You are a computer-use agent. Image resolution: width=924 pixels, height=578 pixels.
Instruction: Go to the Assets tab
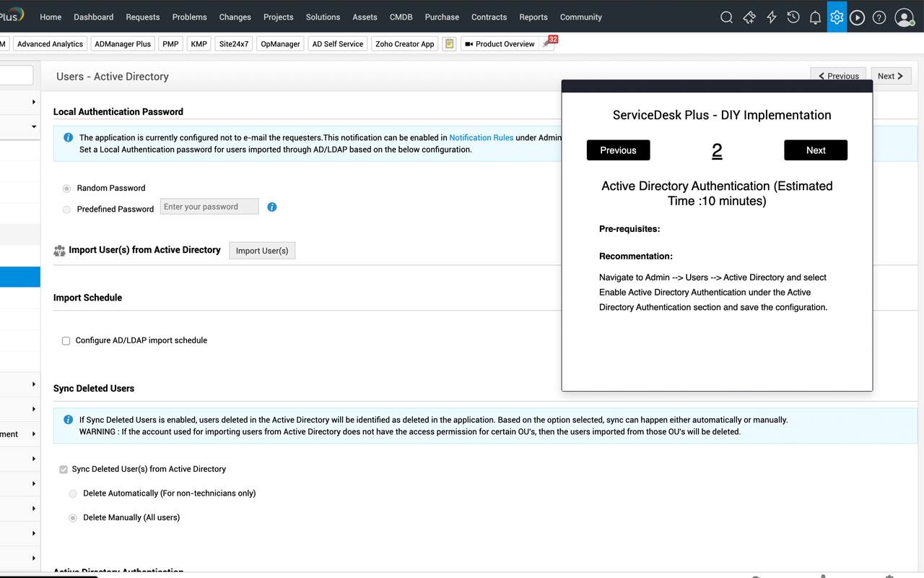(x=365, y=17)
